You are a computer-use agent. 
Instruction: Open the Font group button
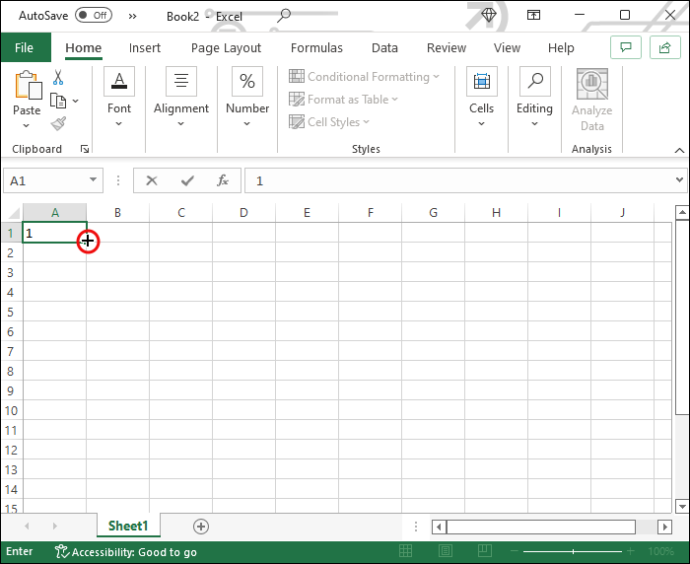tap(119, 97)
